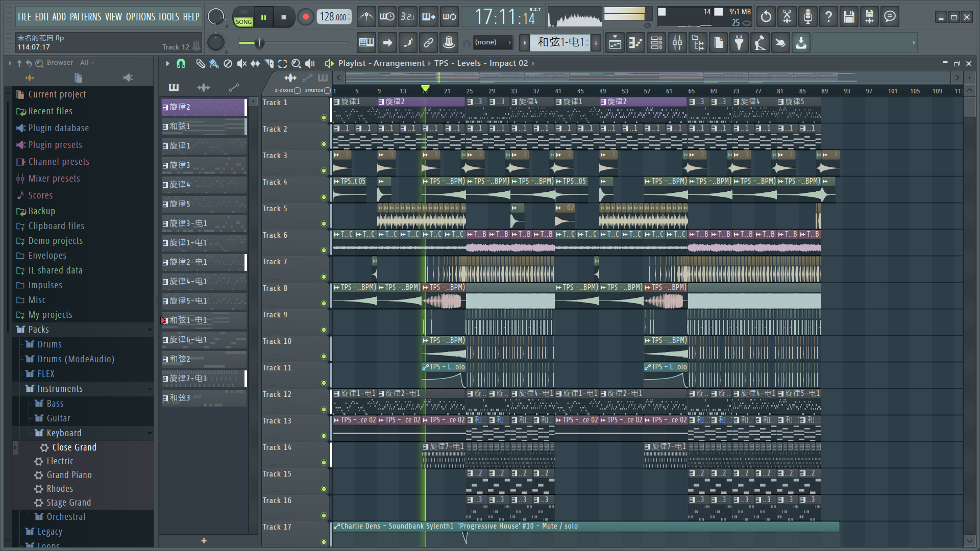Toggle the Z-CROSS option
The width and height of the screenshot is (980, 551).
click(x=298, y=91)
